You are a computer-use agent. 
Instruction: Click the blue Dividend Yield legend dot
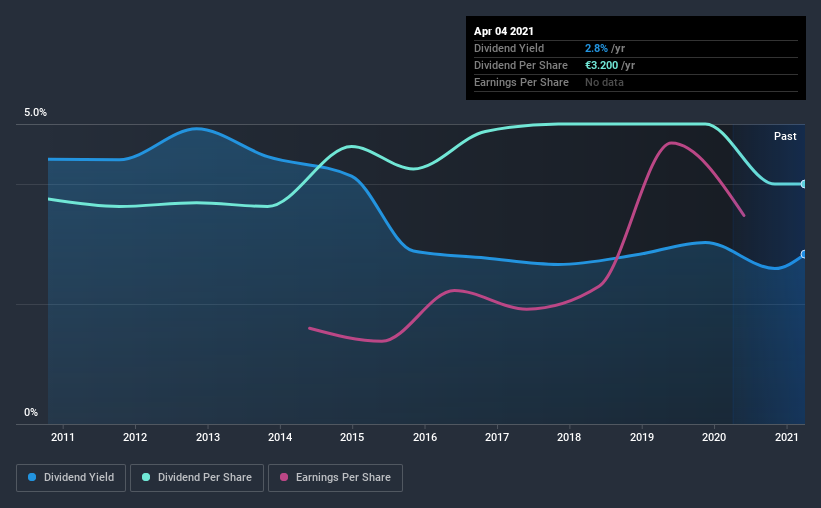point(32,477)
